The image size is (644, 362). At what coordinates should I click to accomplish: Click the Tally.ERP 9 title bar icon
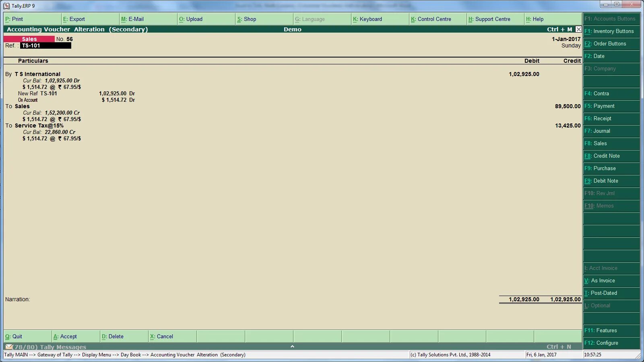(6, 6)
